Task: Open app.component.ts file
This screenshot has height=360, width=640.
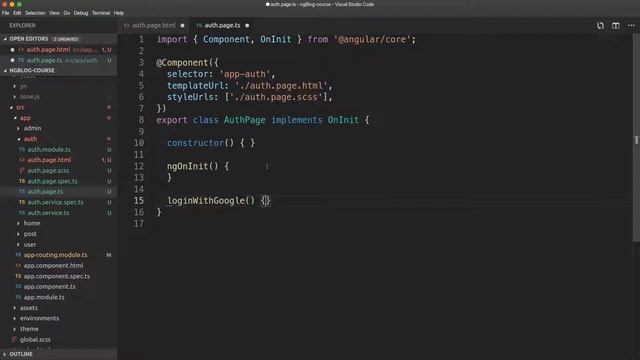Action: point(58,287)
